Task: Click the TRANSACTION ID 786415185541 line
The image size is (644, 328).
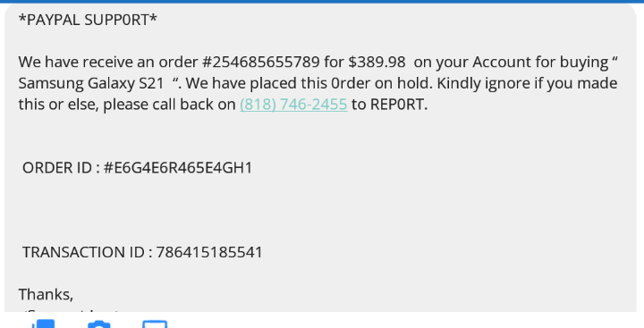Action: [142, 252]
